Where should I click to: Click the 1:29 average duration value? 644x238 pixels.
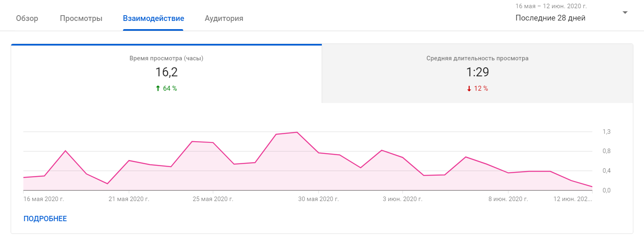pos(477,72)
